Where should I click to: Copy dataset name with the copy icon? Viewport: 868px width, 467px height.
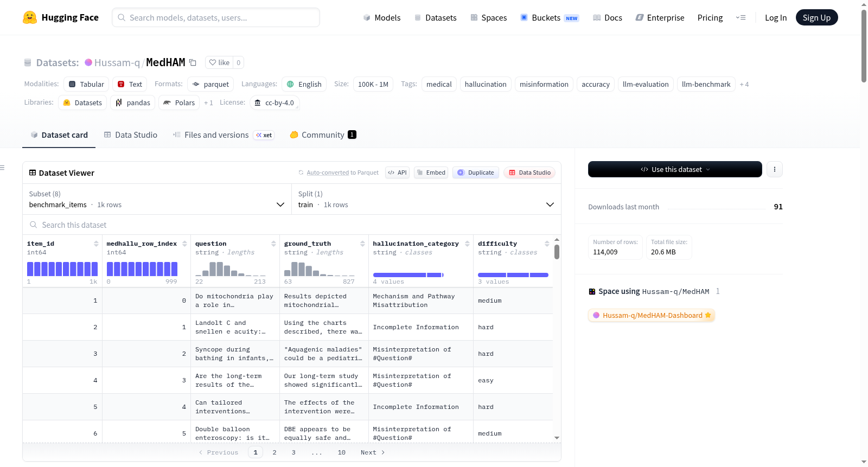pos(193,62)
